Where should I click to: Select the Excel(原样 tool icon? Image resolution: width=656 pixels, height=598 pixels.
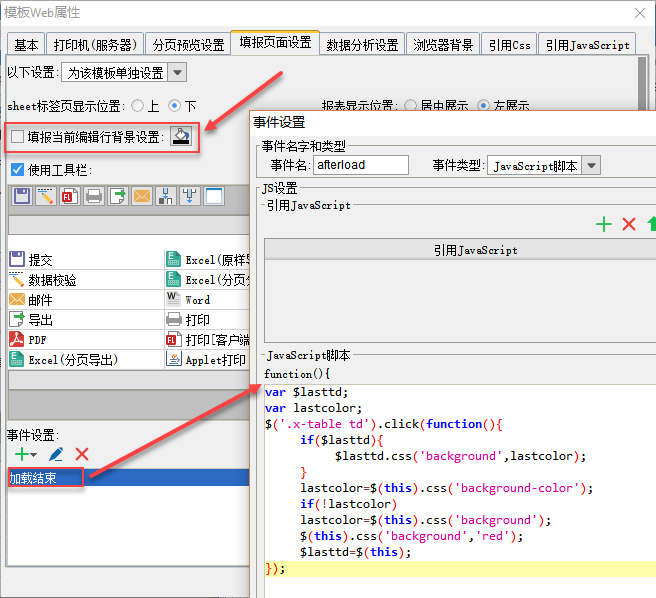pyautogui.click(x=174, y=259)
